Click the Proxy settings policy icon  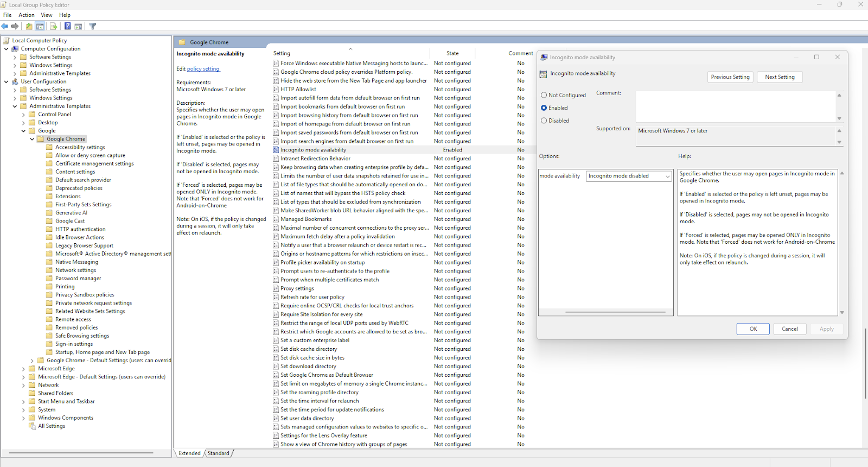point(276,288)
